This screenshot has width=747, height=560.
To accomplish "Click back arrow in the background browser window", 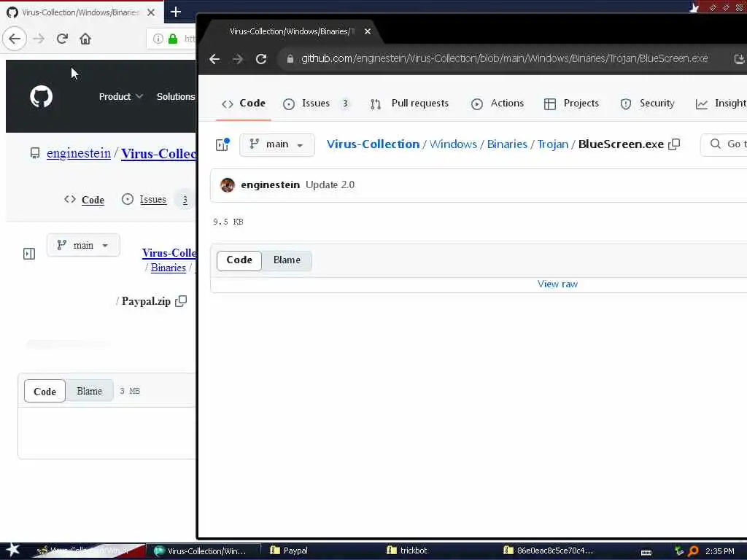I will tap(15, 39).
